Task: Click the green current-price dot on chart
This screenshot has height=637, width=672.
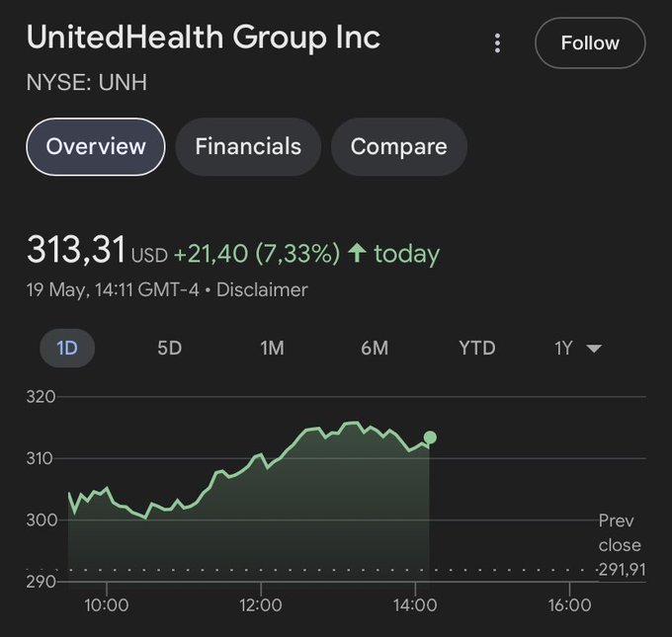Action: 430,438
